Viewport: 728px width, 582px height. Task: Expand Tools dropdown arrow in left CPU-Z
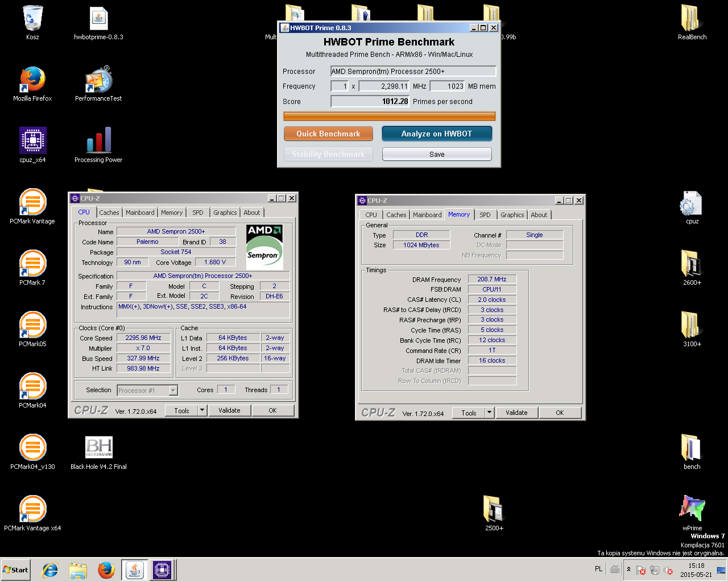point(202,410)
